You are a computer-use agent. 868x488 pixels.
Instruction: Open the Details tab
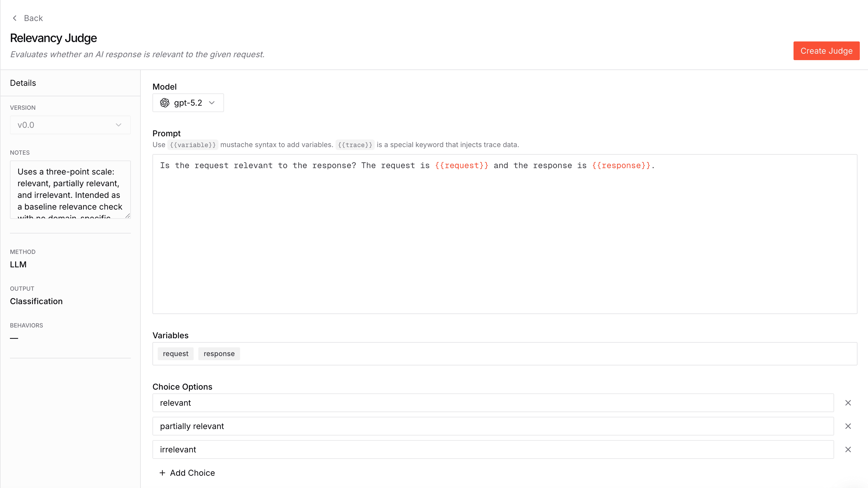click(x=23, y=83)
